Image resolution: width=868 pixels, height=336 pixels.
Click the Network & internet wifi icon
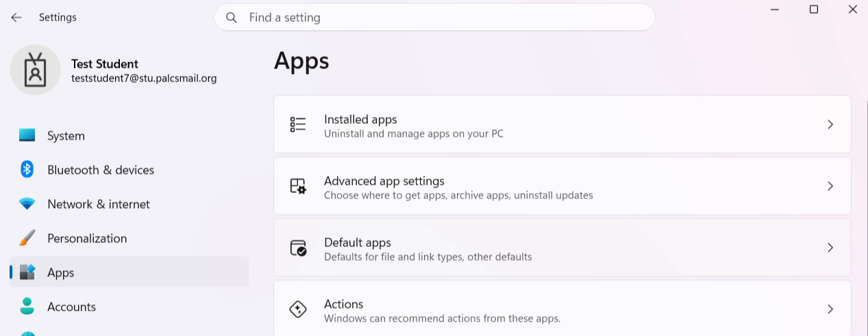(x=27, y=204)
